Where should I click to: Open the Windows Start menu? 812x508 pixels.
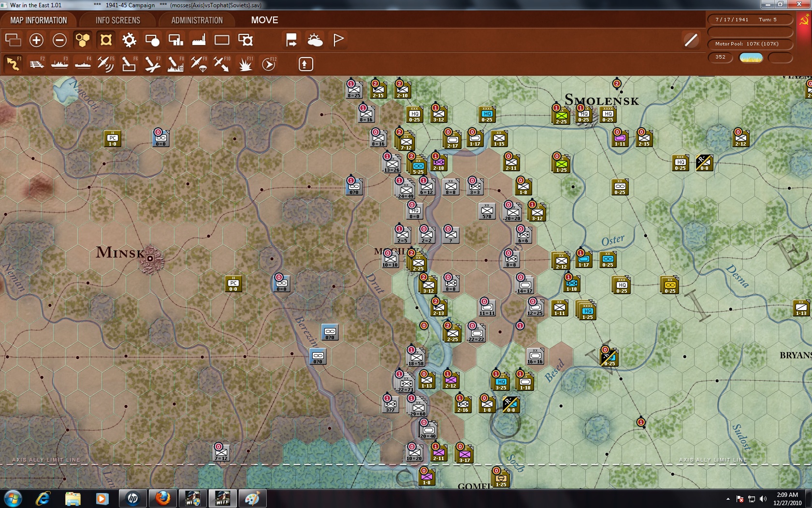pos(13,498)
